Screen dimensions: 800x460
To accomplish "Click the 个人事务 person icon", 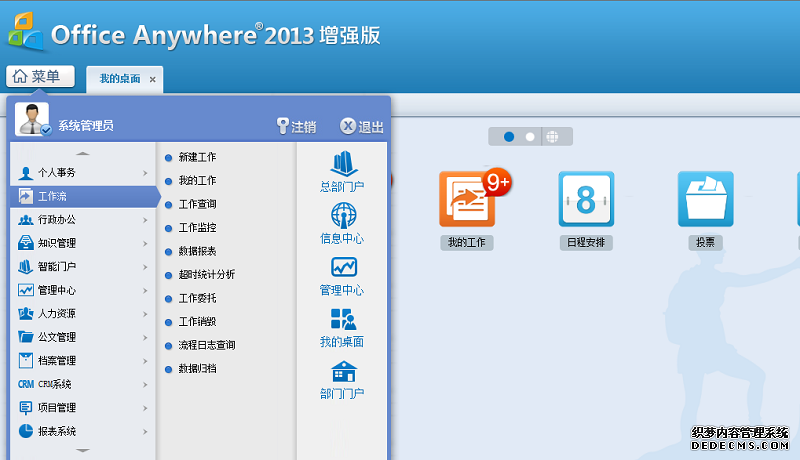I will coord(26,173).
